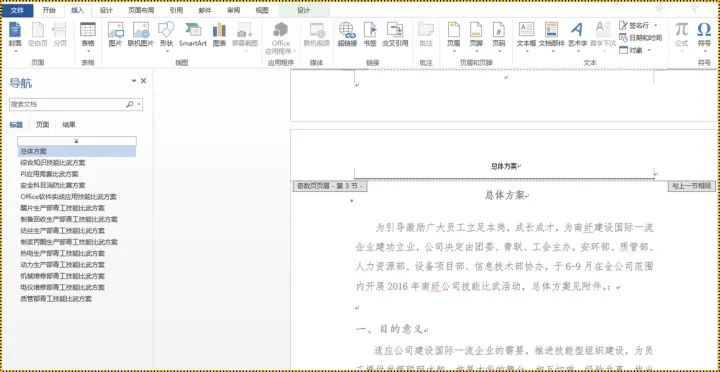The height and width of the screenshot is (372, 720).
Task: Click the Drop Cap (首字下沉) button
Action: tap(602, 36)
